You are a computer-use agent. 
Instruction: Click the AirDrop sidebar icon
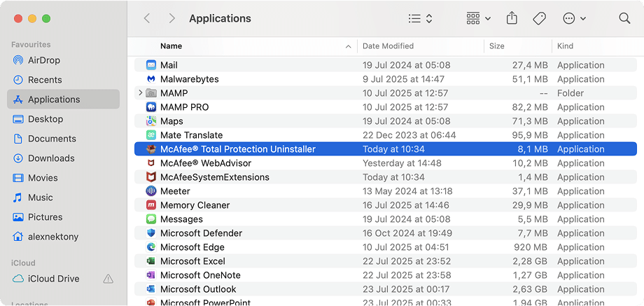coord(18,60)
